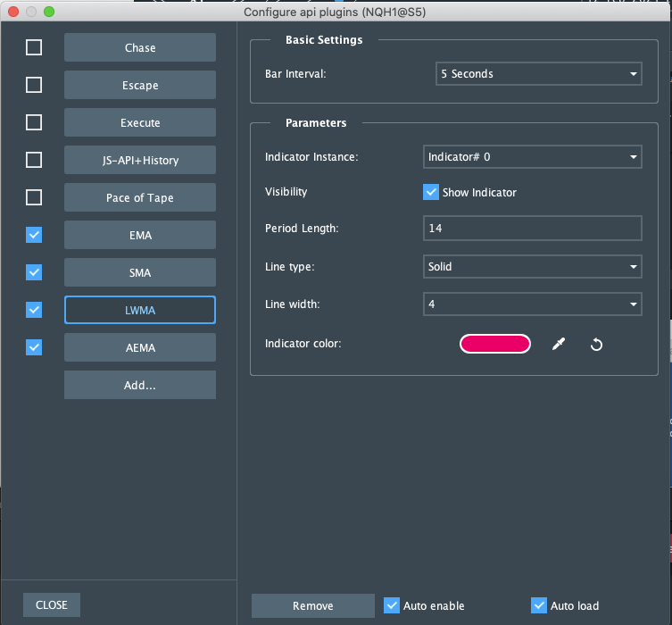
Task: Select the SMA plugin in list
Action: [140, 272]
